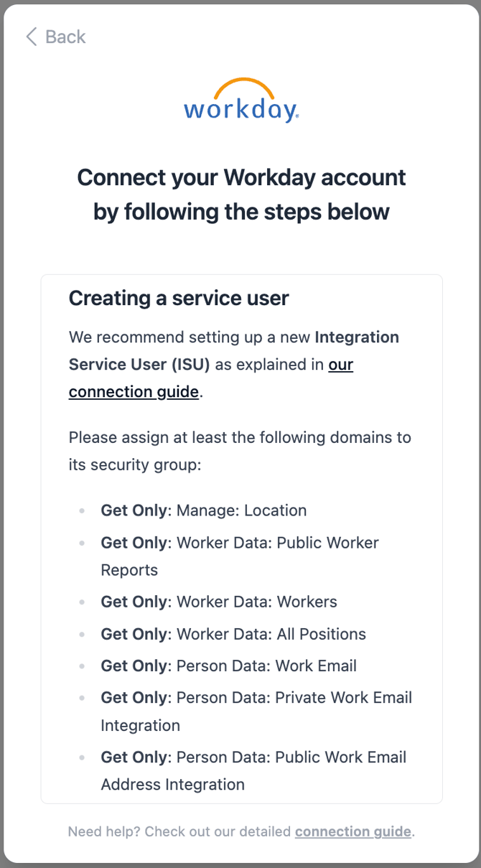The width and height of the screenshot is (481, 868).
Task: Click "Public Work Email Address Integration" item
Action: pos(253,771)
